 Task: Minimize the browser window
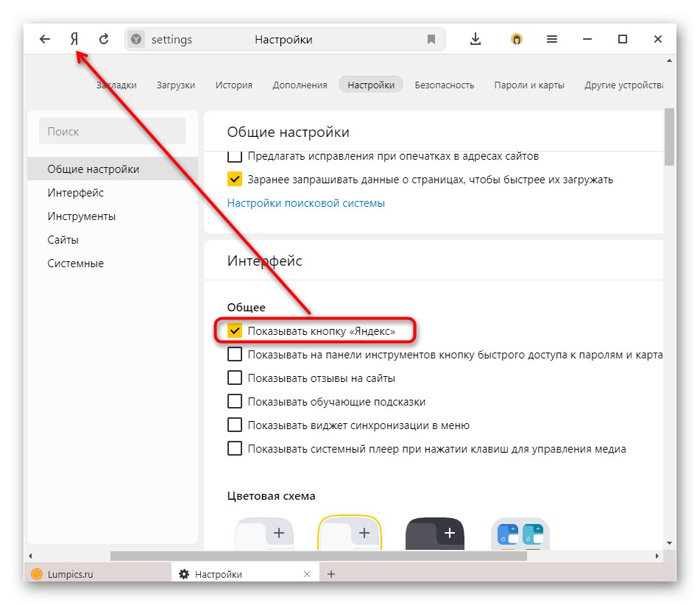587,39
